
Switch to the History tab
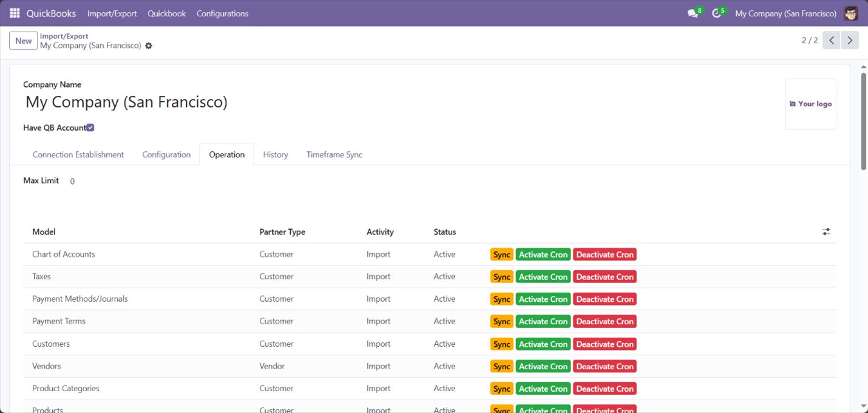pyautogui.click(x=275, y=154)
